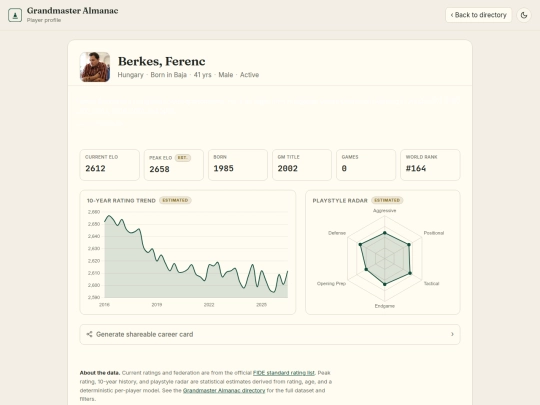This screenshot has height=405, width=540.
Task: Open Generate shareable career card
Action: (270, 334)
